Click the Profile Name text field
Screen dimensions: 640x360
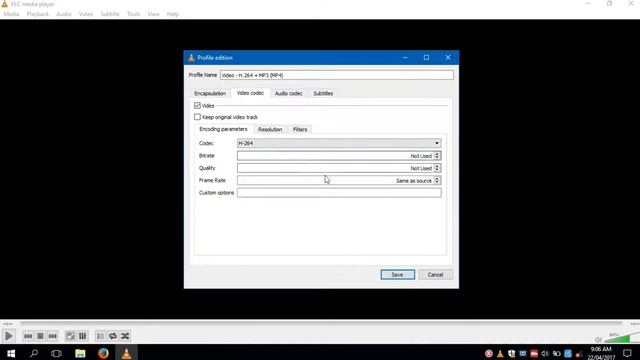point(337,75)
